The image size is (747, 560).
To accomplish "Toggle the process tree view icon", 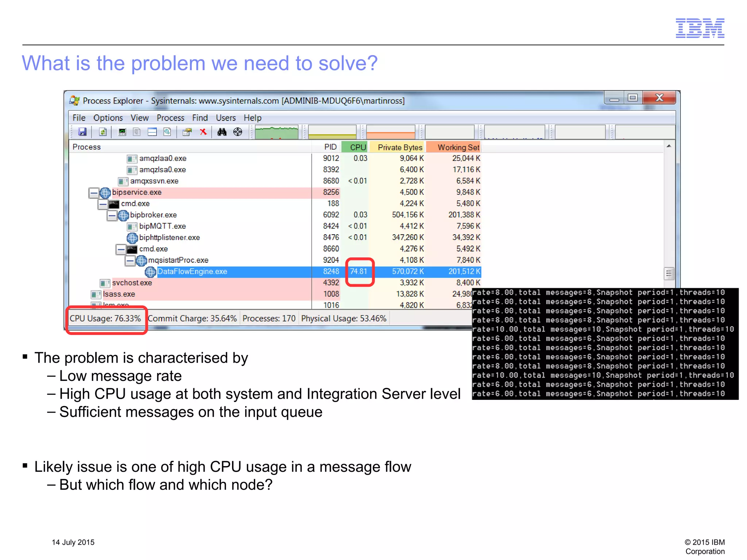I will tap(137, 132).
